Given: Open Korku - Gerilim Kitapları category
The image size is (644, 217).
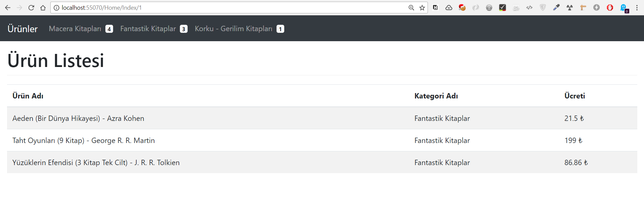Looking at the screenshot, I should (x=234, y=29).
